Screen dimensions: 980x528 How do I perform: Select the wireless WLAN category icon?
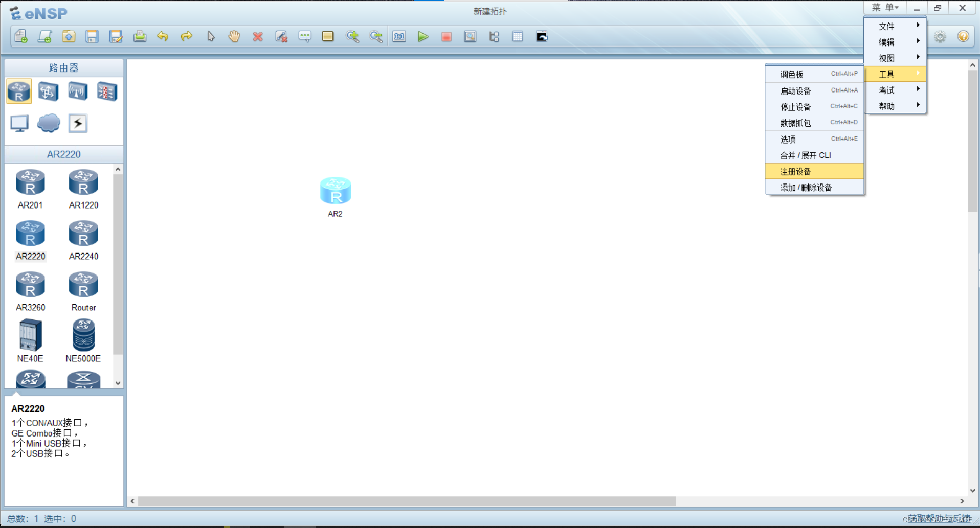(x=78, y=91)
